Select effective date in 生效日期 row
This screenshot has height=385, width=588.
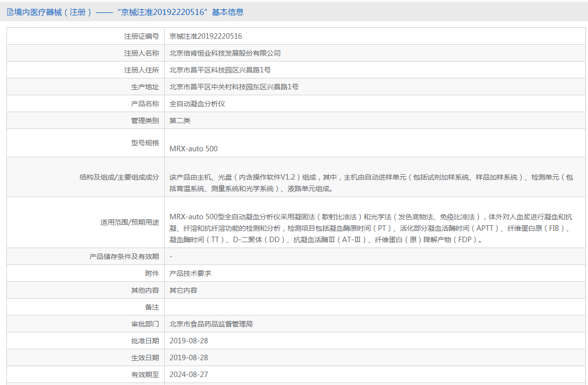pos(189,358)
